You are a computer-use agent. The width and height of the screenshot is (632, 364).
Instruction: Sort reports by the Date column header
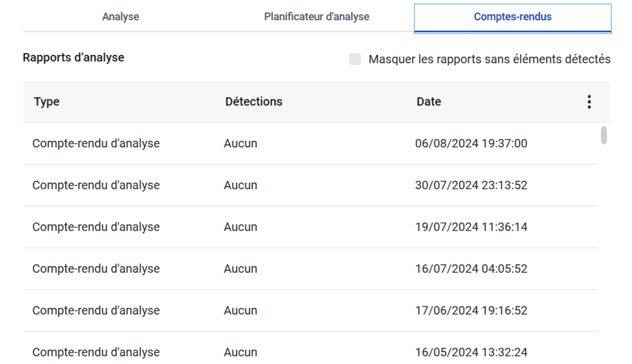coord(428,102)
